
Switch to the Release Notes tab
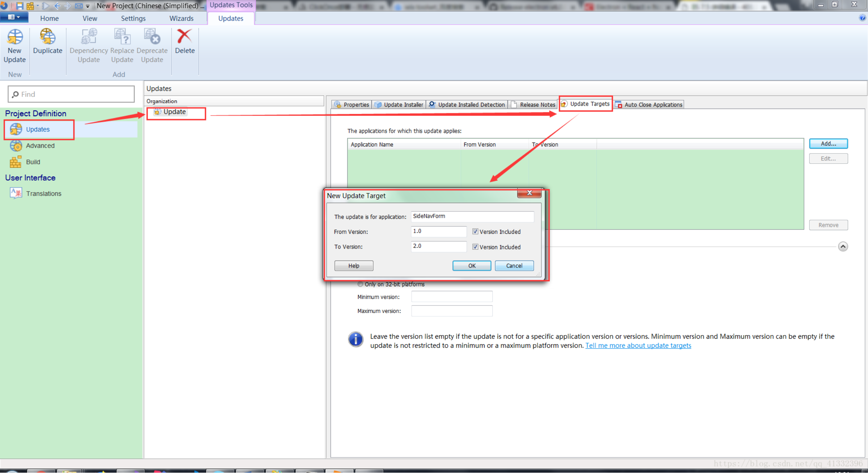[x=533, y=105]
